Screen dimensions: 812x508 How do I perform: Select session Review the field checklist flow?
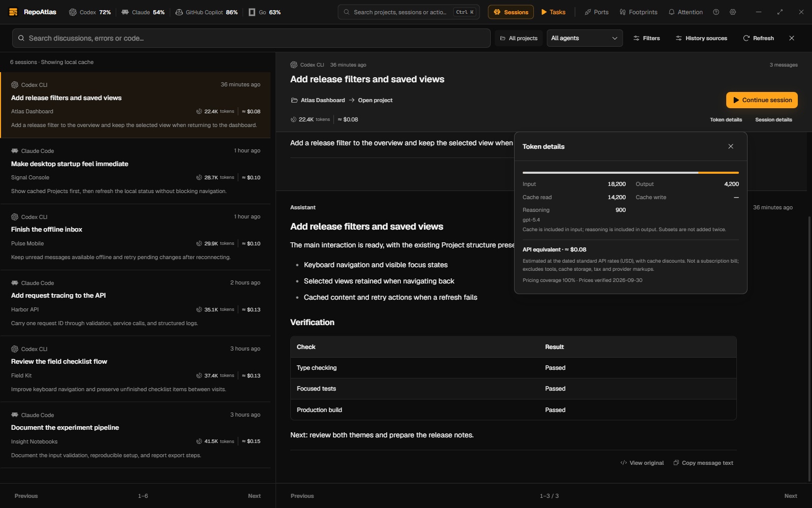pos(136,369)
